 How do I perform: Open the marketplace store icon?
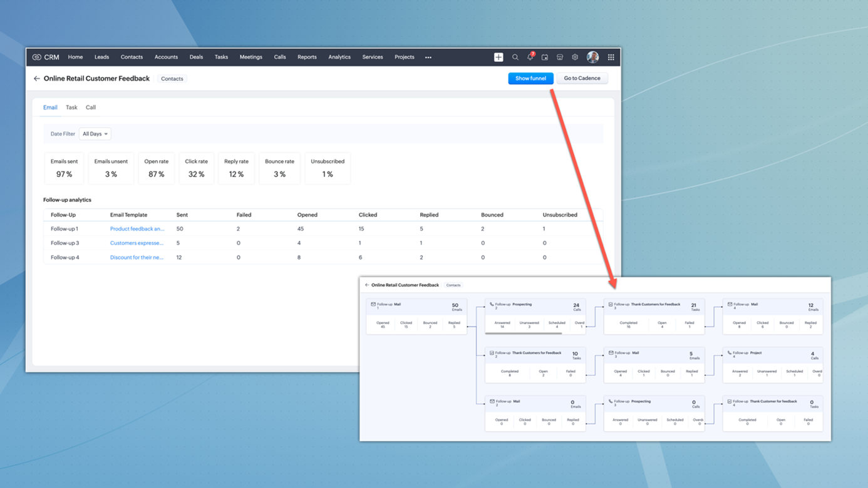(x=560, y=57)
